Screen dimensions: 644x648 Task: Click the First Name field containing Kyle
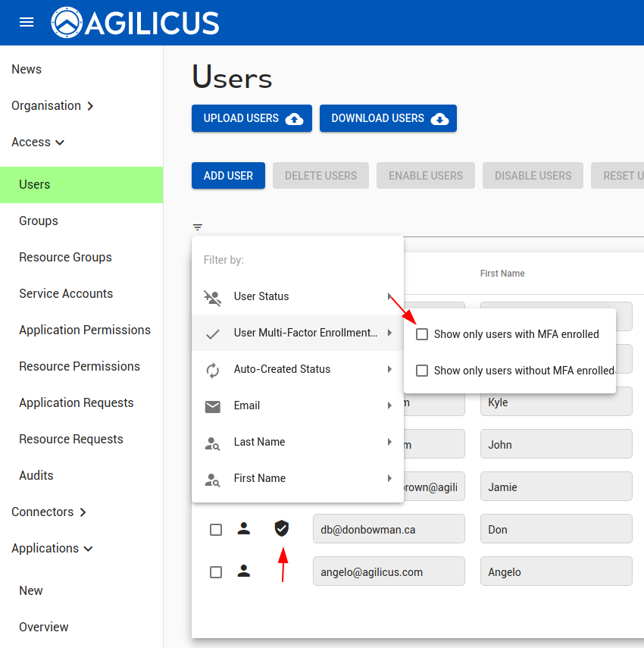tap(555, 402)
